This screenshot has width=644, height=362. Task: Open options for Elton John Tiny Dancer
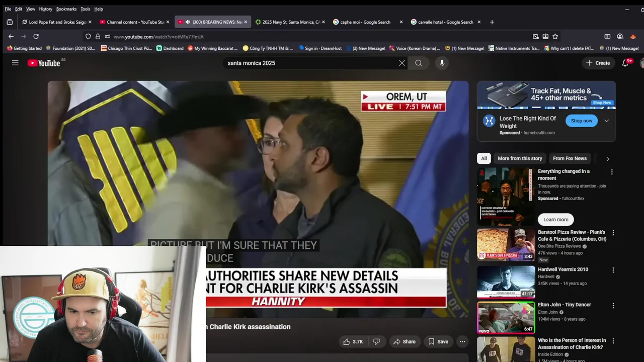613,305
